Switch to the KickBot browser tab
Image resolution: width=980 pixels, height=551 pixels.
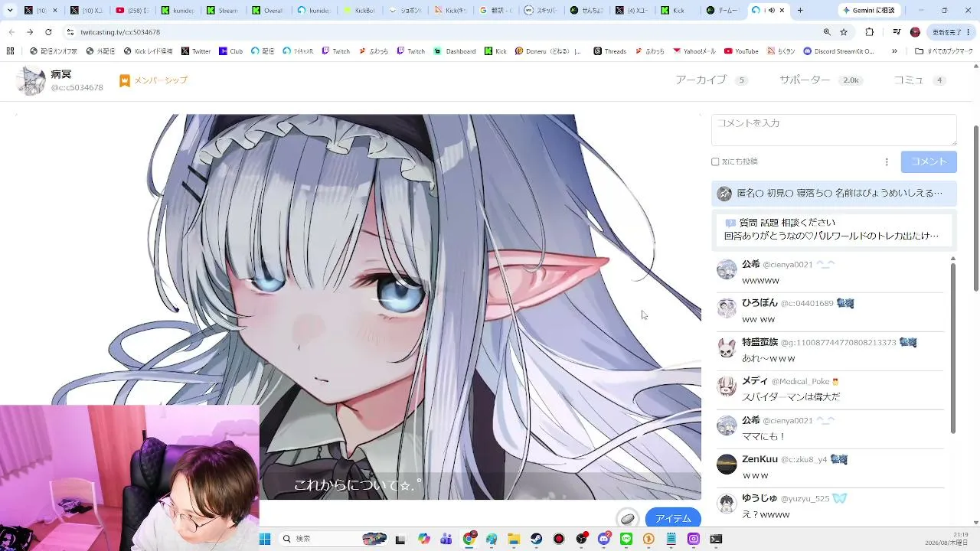pyautogui.click(x=360, y=11)
